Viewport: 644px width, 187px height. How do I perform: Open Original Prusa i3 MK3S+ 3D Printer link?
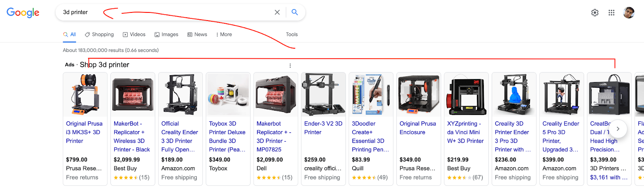[85, 132]
